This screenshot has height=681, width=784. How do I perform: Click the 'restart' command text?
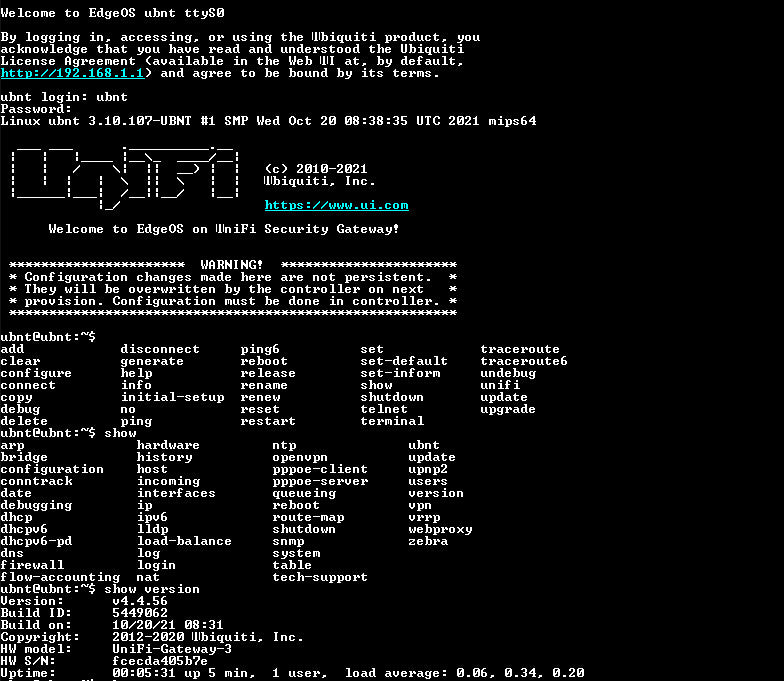[268, 421]
